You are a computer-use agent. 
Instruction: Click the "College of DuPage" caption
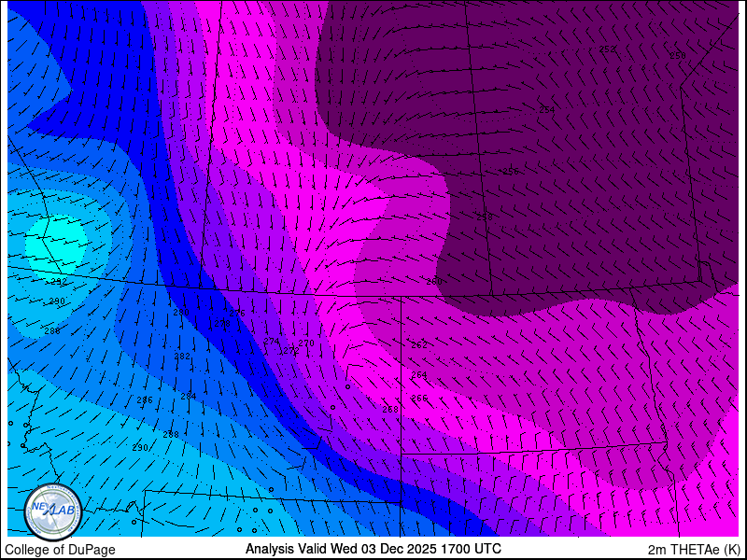point(60,550)
